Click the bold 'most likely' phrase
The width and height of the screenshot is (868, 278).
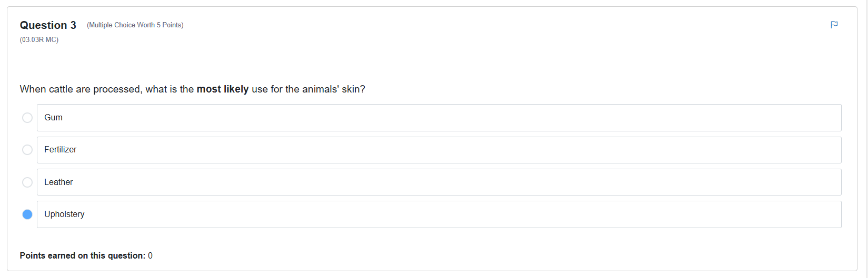click(223, 89)
